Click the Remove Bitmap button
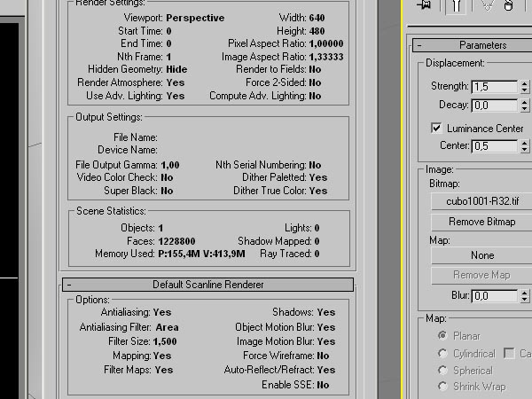 [x=481, y=222]
